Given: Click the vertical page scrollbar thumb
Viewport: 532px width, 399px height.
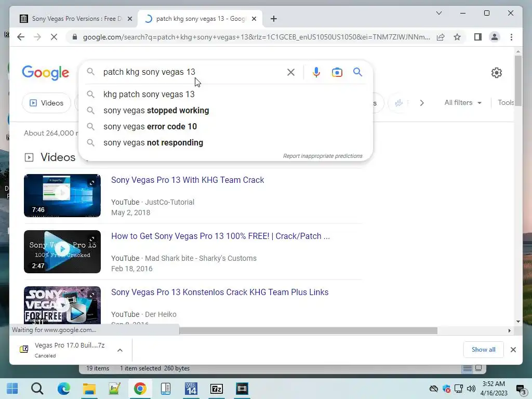Looking at the screenshot, I should (518, 81).
